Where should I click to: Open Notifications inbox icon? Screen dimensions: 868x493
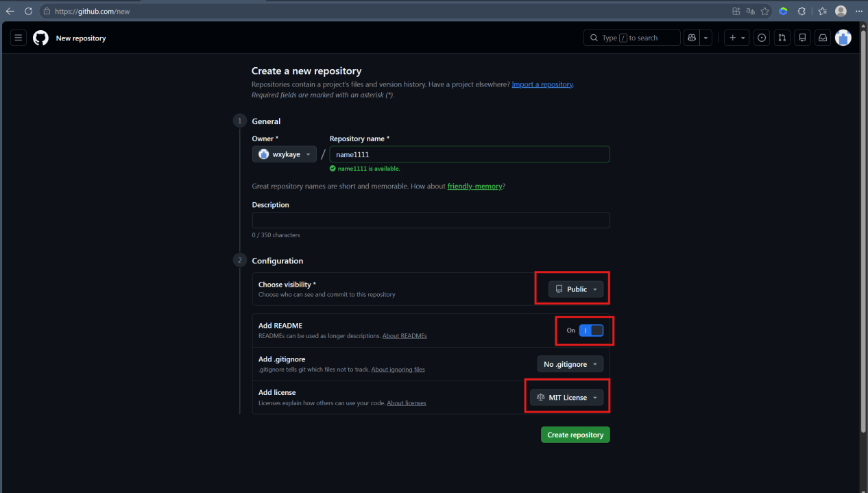[823, 38]
